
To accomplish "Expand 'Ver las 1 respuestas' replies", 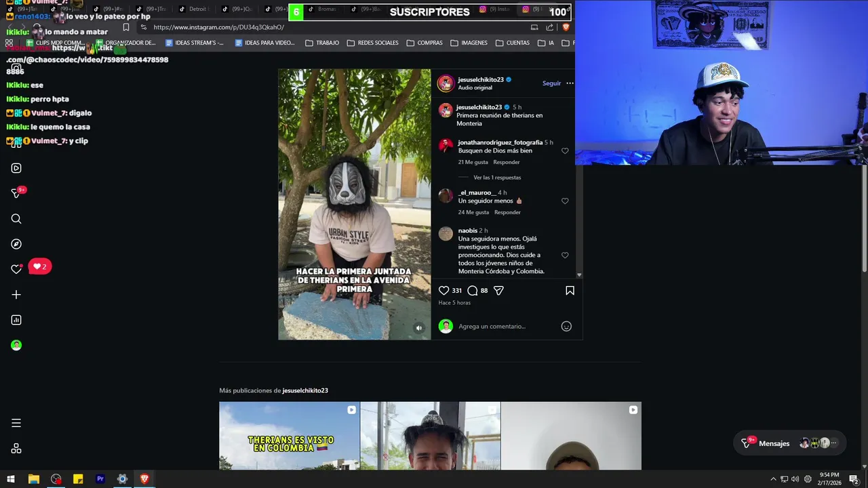I will pos(497,178).
